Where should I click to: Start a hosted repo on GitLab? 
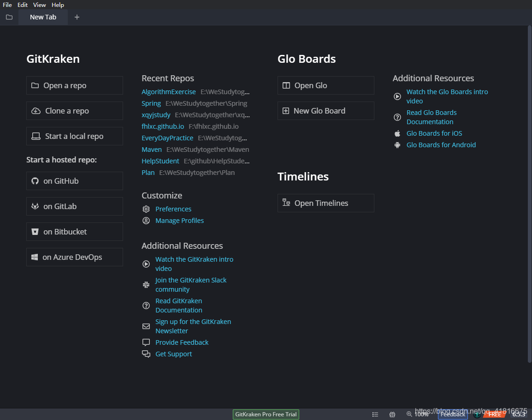(75, 206)
